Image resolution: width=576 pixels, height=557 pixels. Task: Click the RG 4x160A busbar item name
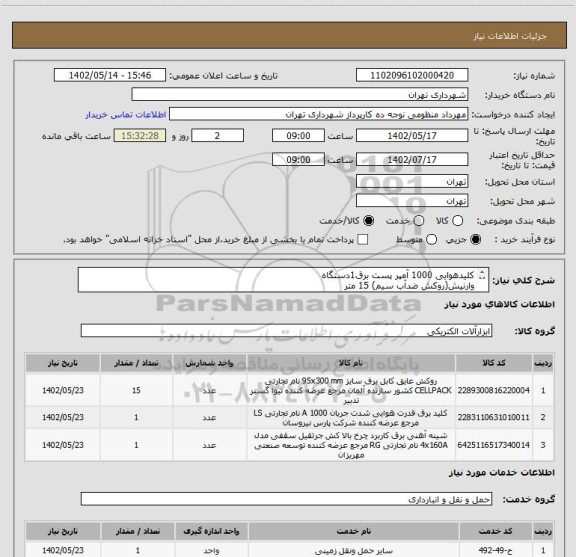coord(351,445)
